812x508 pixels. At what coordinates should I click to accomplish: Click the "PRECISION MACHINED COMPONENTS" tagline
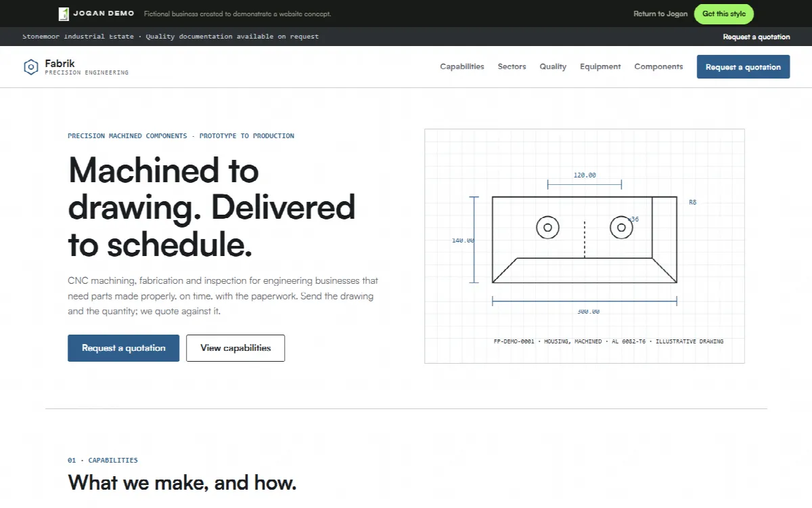(x=181, y=135)
